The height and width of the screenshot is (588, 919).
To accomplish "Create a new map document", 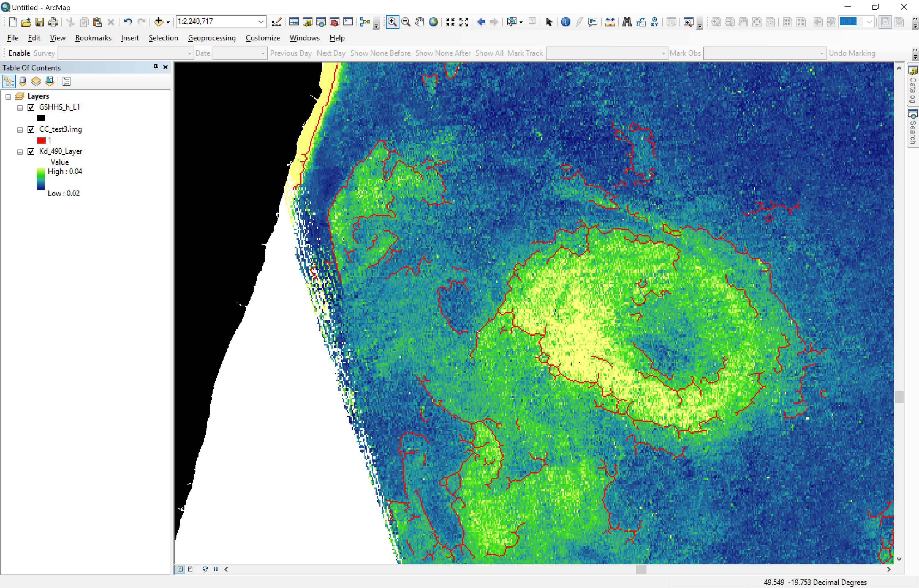I will coord(13,22).
